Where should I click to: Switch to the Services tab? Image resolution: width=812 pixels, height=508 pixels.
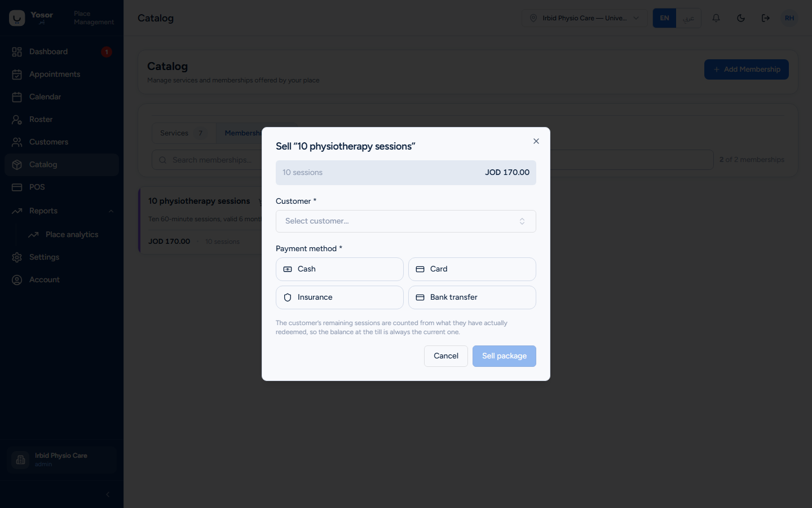183,133
